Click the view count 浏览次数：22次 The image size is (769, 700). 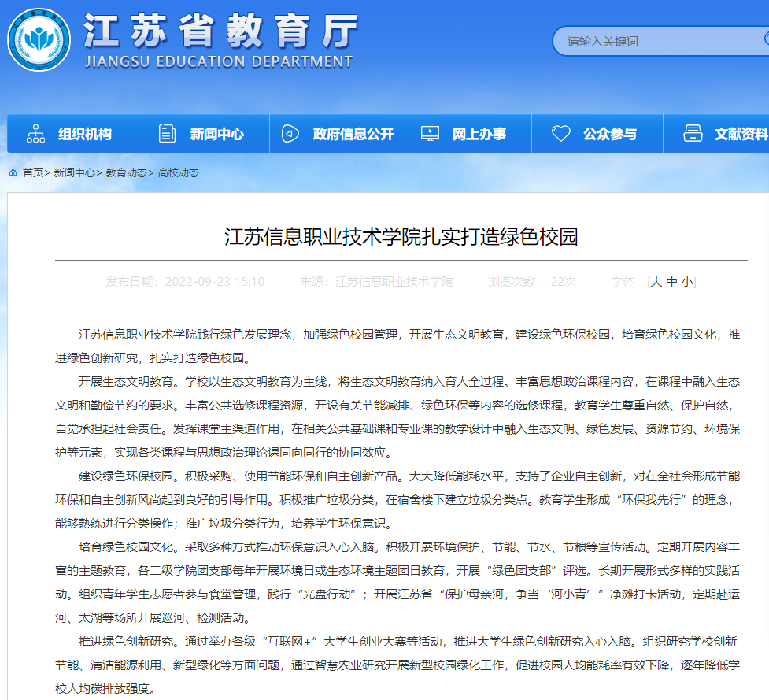[x=532, y=282]
